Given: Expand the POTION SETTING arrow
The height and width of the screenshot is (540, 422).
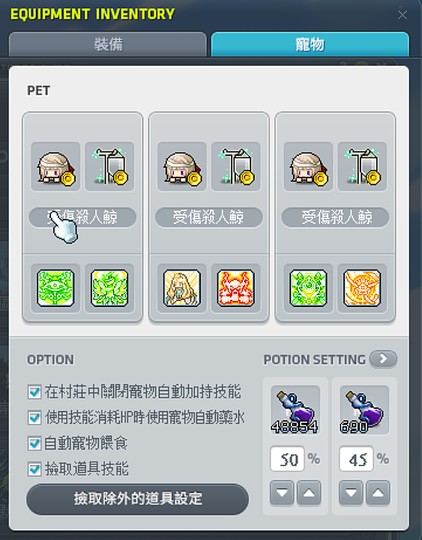Looking at the screenshot, I should point(383,359).
